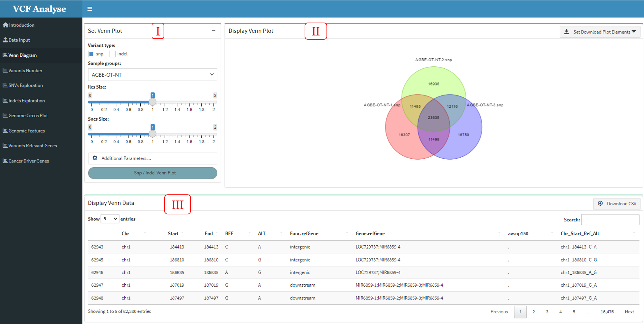Click table page 5
644x324 pixels.
[x=574, y=312]
